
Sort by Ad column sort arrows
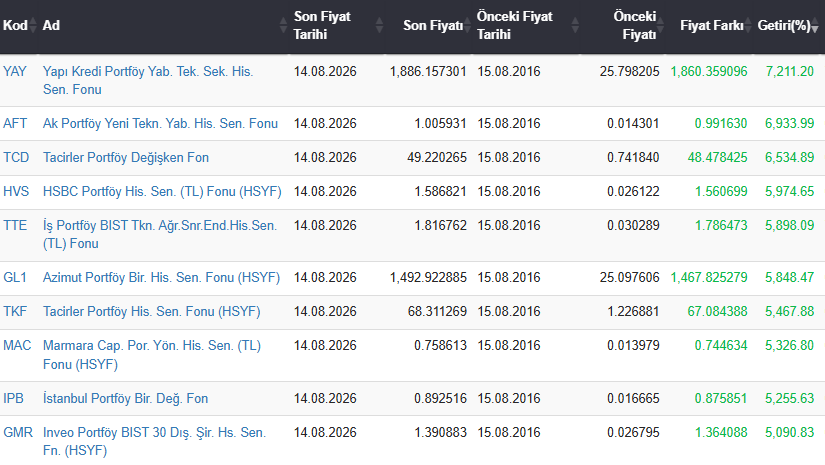(x=283, y=25)
